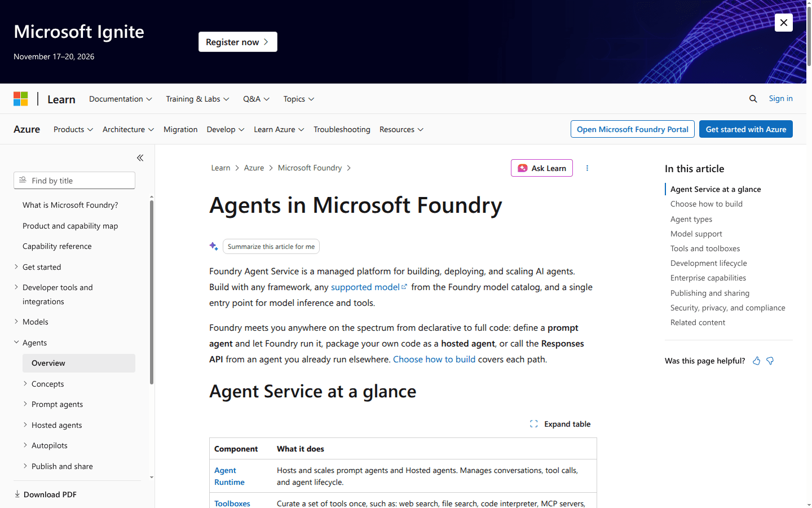This screenshot has width=812, height=508.
Task: Click in the Find by title field
Action: [x=74, y=181]
